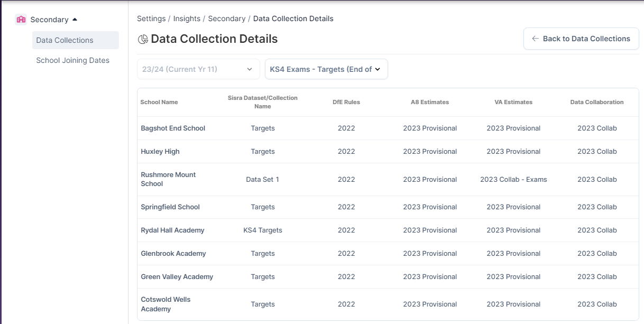Click Back to Data Collections button
This screenshot has height=324, width=644.
coord(581,39)
